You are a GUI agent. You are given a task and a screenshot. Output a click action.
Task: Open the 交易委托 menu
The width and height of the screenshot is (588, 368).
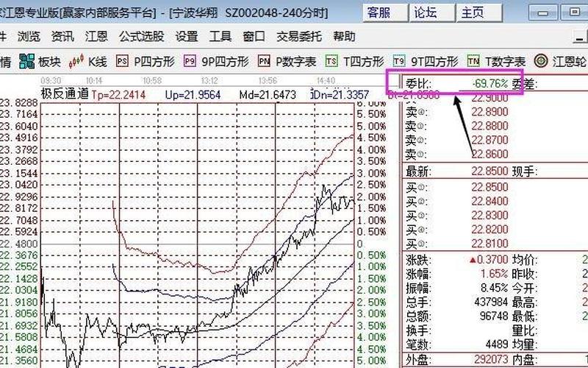point(299,36)
